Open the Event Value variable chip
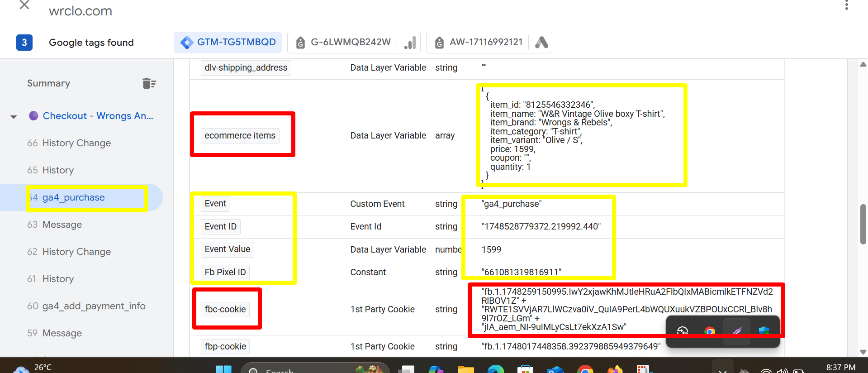The height and width of the screenshot is (373, 868). point(227,249)
